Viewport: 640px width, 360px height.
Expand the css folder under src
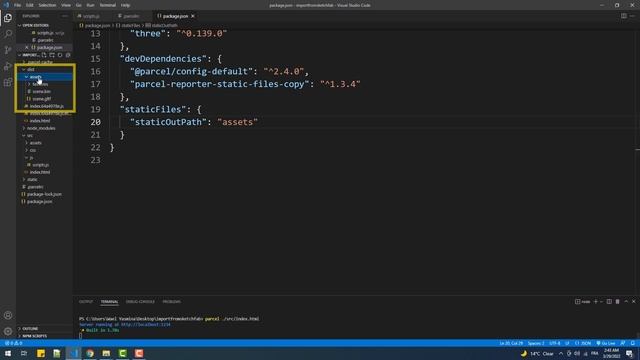[x=45, y=150]
